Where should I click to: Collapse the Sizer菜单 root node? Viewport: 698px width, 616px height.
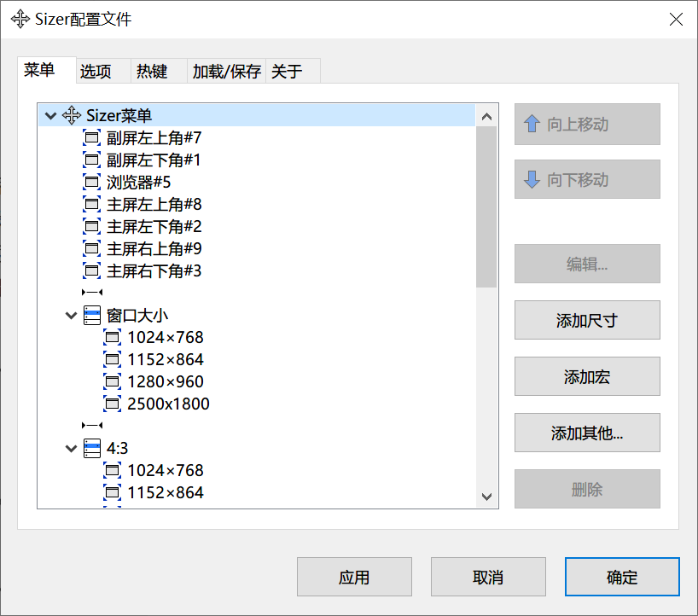(50, 116)
